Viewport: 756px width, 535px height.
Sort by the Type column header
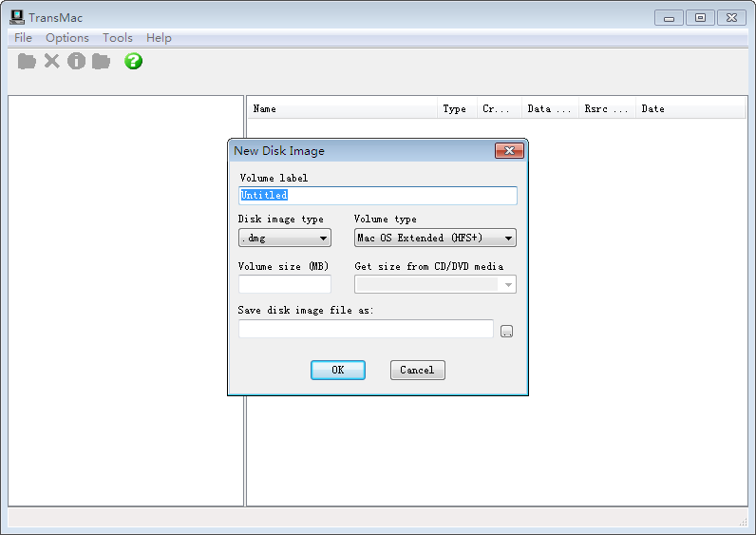(457, 109)
